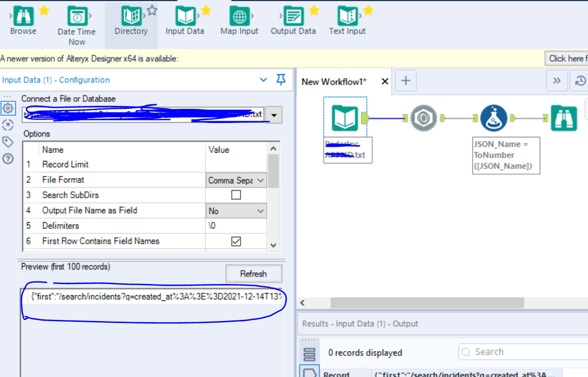588x377 pixels.
Task: Unfavorite the Output Data tool star
Action: click(314, 10)
